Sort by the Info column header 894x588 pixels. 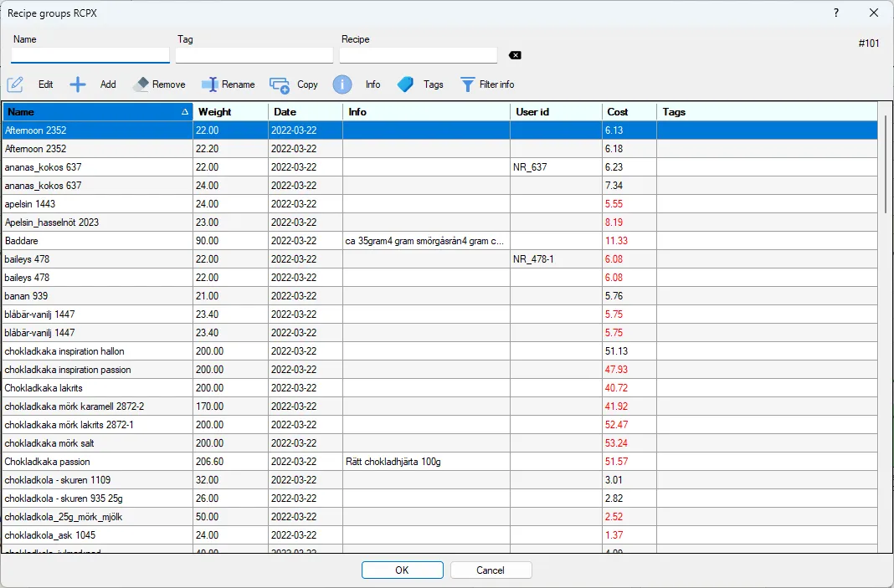[426, 112]
